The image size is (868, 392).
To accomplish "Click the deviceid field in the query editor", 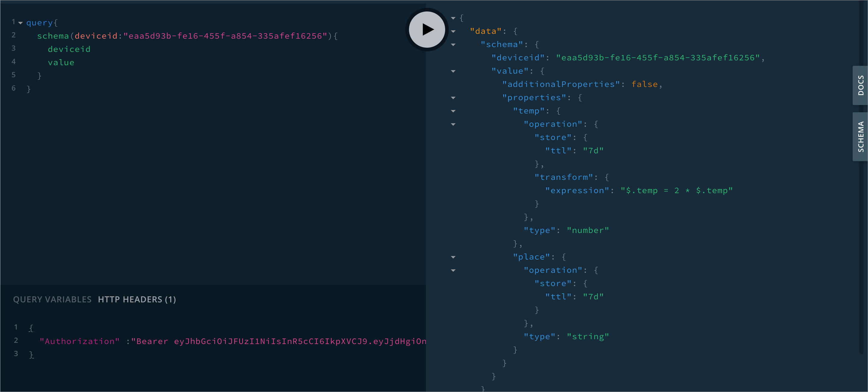I will click(69, 49).
